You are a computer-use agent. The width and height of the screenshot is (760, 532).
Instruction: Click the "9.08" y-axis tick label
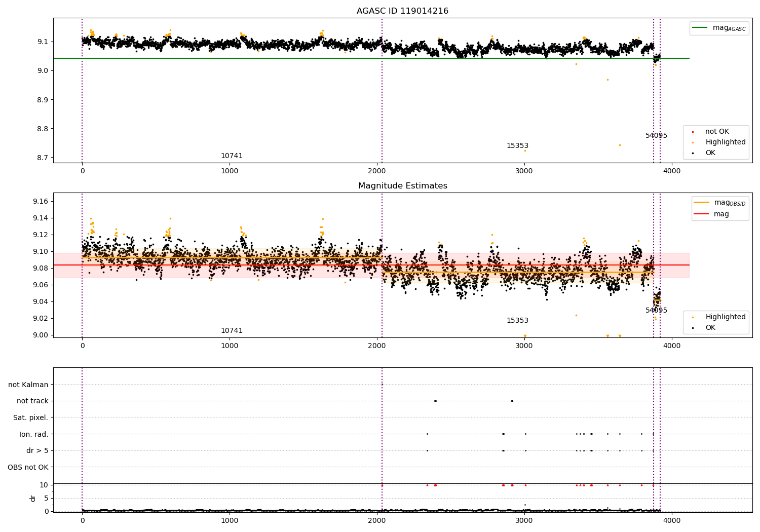click(41, 269)
